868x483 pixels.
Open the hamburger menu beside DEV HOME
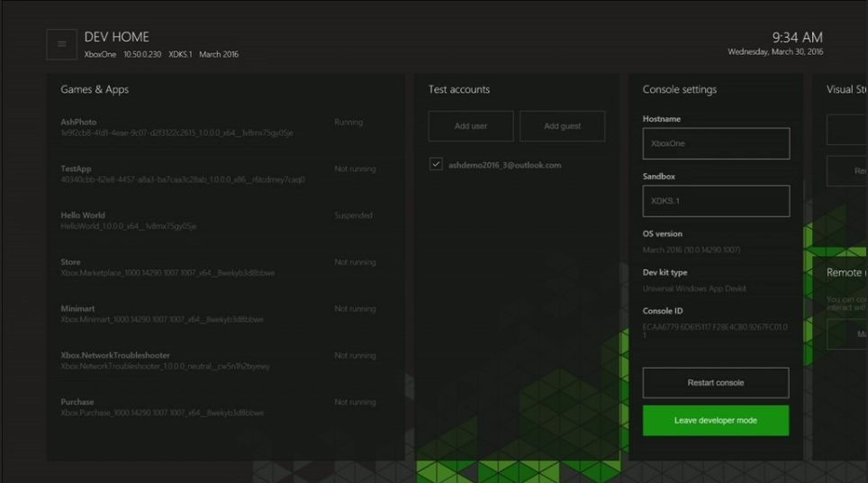(61, 44)
